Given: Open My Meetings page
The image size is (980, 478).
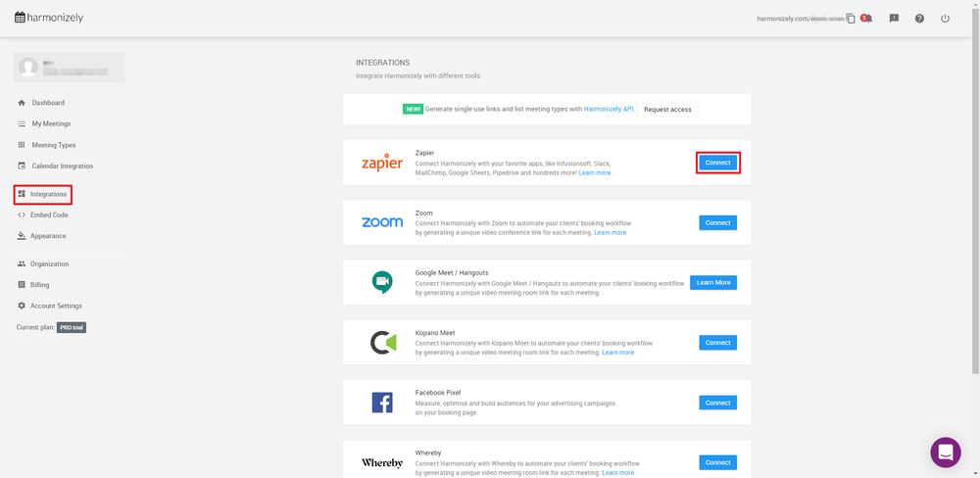Looking at the screenshot, I should [51, 123].
